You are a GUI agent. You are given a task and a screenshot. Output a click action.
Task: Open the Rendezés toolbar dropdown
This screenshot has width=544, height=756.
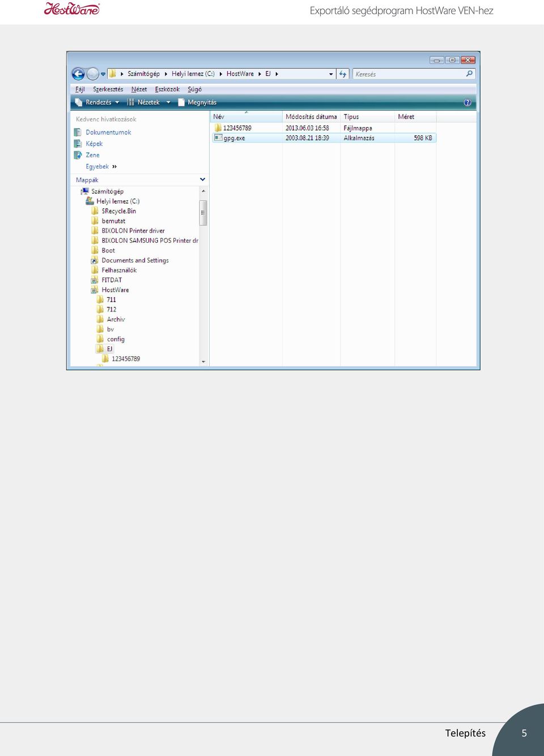[x=97, y=102]
